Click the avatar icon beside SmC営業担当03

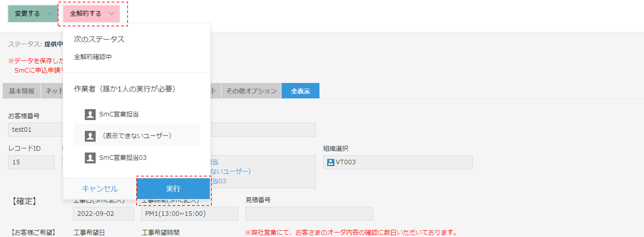click(90, 158)
